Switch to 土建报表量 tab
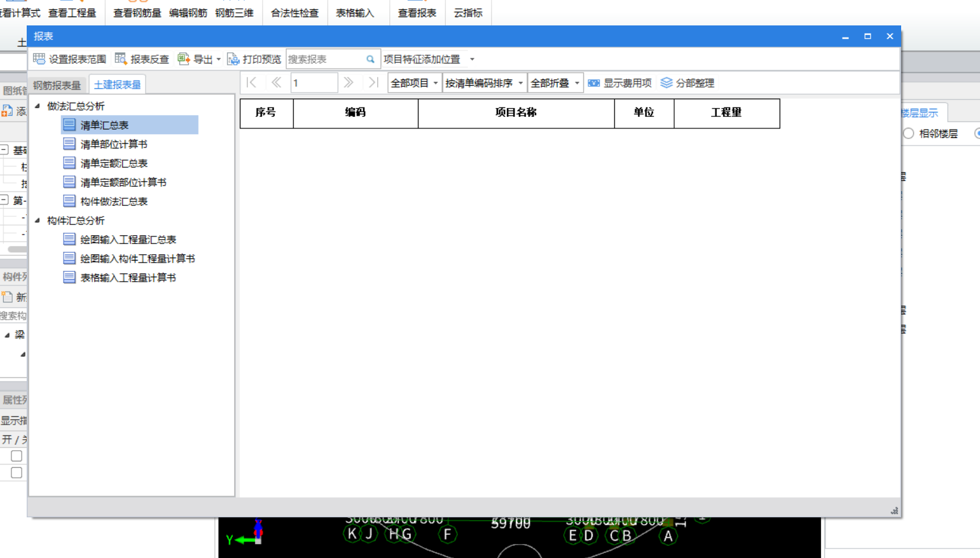 click(x=117, y=85)
